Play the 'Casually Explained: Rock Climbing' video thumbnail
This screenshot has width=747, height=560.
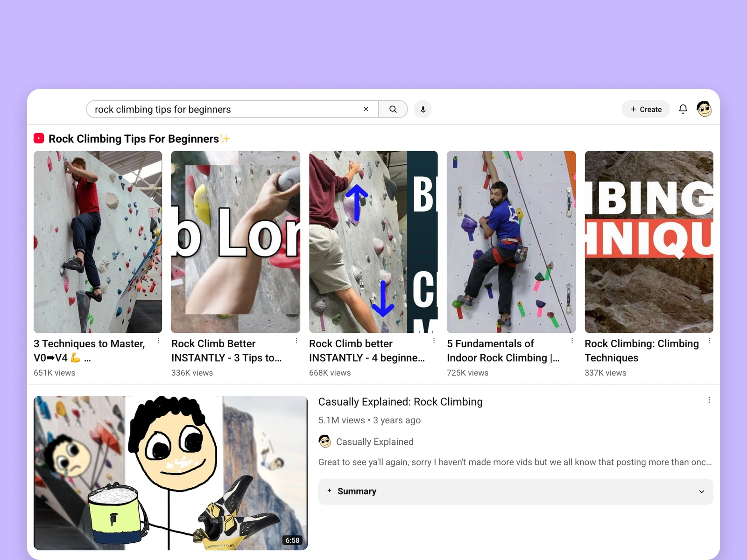(171, 473)
